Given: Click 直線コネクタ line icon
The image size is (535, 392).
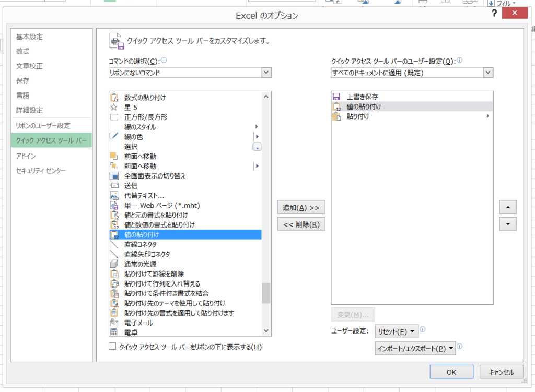Looking at the screenshot, I should click(114, 244).
